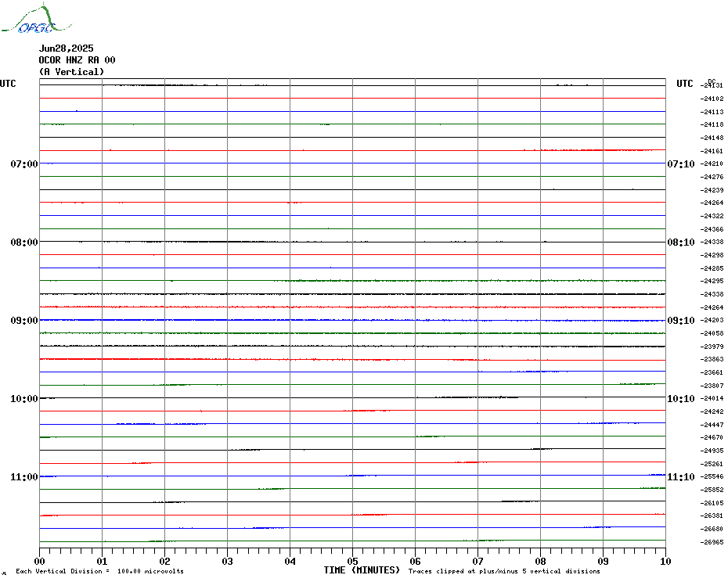The width and height of the screenshot is (728, 582).
Task: Click minute tick label 07
Action: click(478, 562)
